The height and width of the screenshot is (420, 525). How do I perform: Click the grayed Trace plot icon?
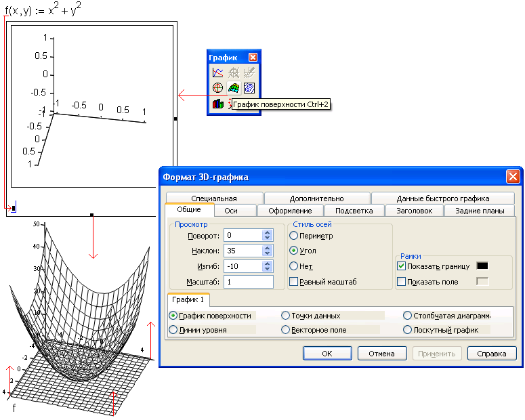tap(249, 72)
